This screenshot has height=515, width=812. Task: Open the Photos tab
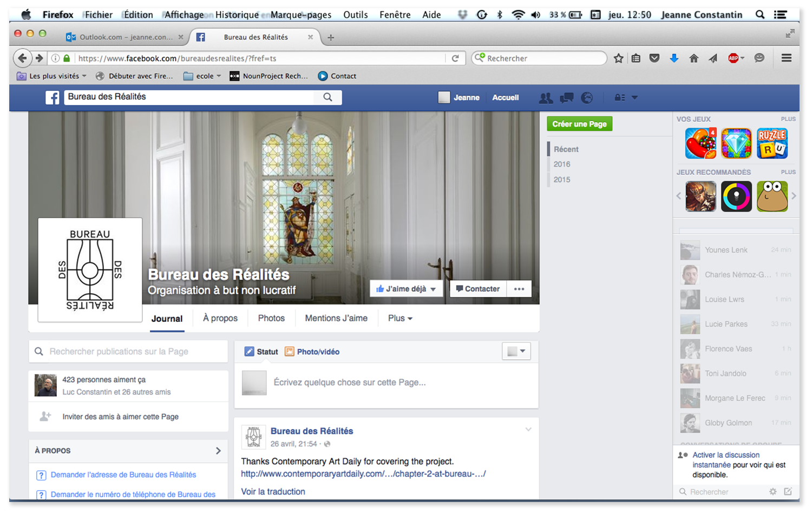271,318
